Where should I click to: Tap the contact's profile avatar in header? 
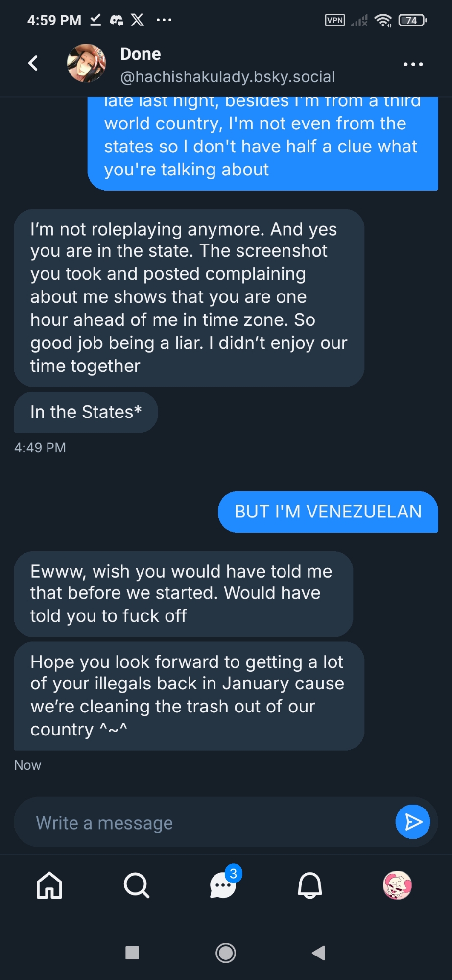pyautogui.click(x=86, y=63)
